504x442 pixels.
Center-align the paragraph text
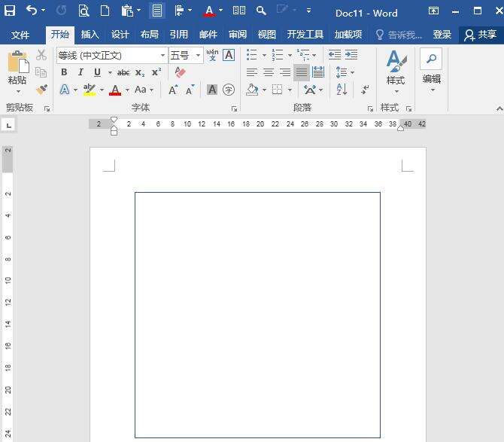point(269,72)
